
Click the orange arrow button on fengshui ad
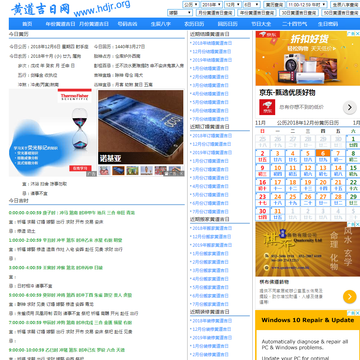tap(350, 296)
